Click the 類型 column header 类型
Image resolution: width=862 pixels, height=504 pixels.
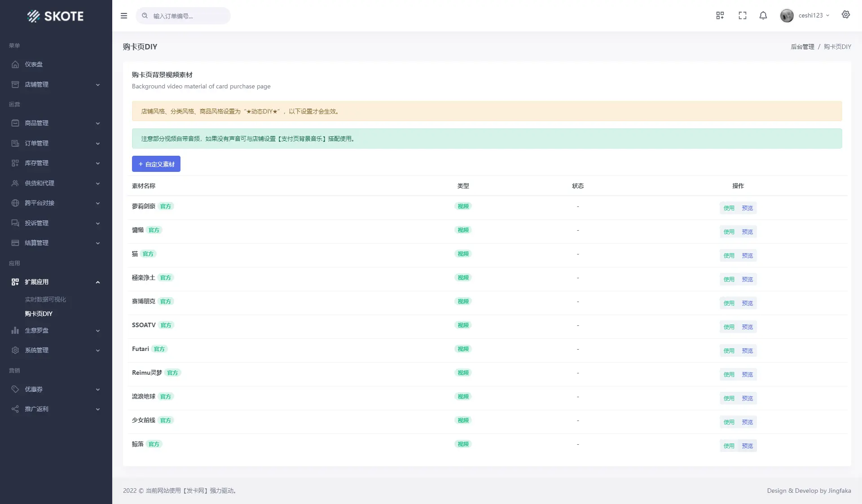pos(463,186)
